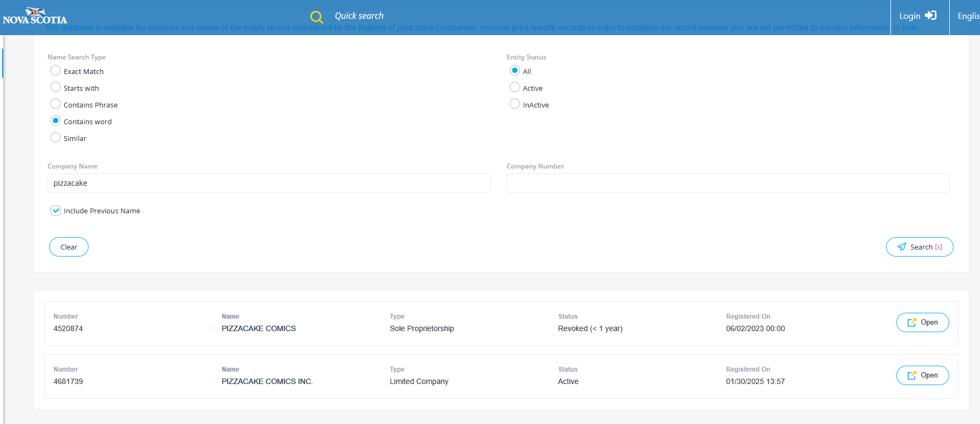Click the login arrow icon

[931, 15]
